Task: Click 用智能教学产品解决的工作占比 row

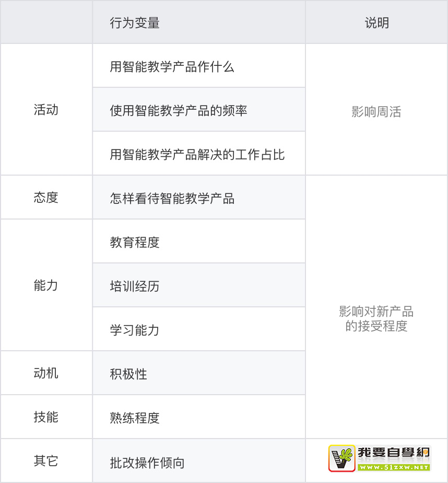Action: (x=197, y=155)
